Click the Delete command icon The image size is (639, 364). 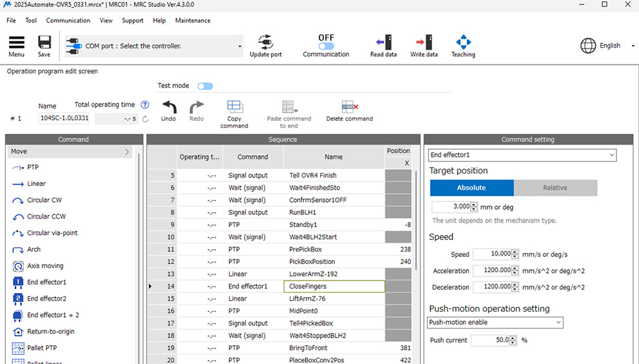(x=349, y=106)
